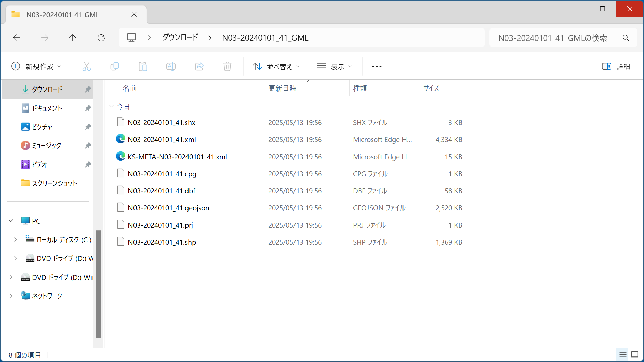This screenshot has width=644, height=362.
Task: Switch to large icons view in status bar
Action: coord(635,355)
